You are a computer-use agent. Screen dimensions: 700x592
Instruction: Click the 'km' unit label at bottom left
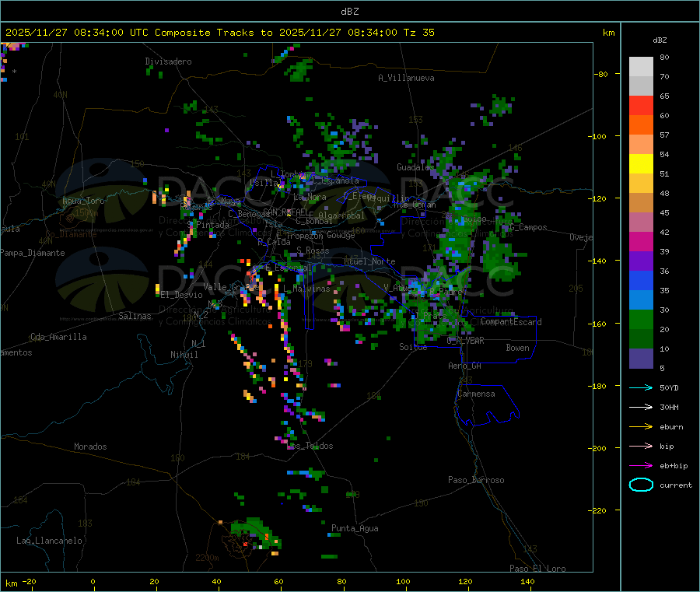point(11,583)
